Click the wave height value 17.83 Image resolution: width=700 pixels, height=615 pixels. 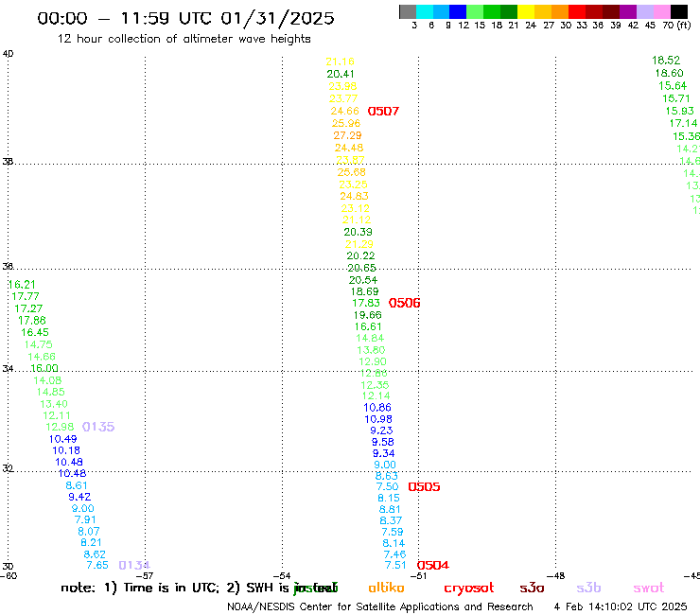(x=366, y=304)
